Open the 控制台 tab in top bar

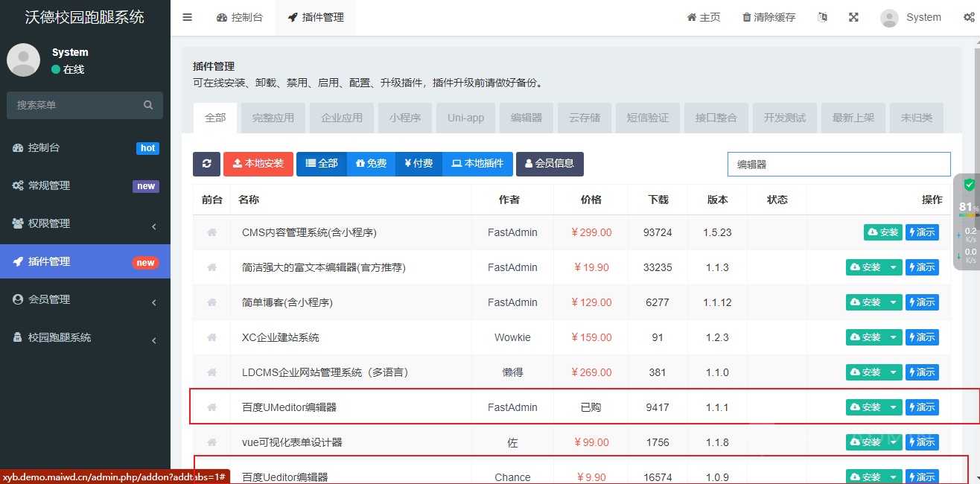(240, 17)
